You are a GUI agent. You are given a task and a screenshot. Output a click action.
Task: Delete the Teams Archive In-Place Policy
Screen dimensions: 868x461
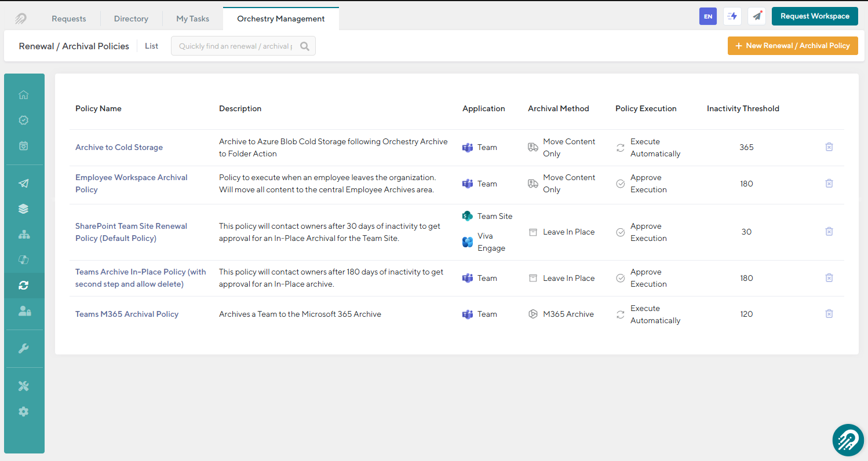click(x=829, y=278)
